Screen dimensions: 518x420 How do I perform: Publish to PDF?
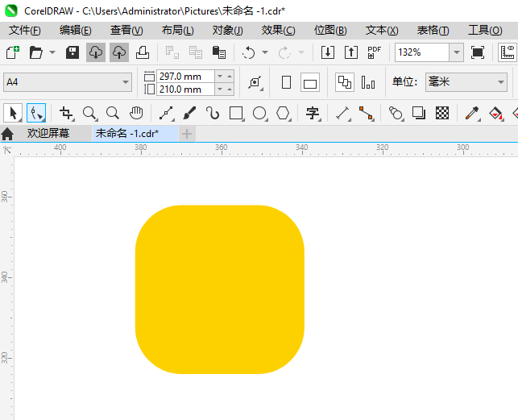pyautogui.click(x=375, y=52)
